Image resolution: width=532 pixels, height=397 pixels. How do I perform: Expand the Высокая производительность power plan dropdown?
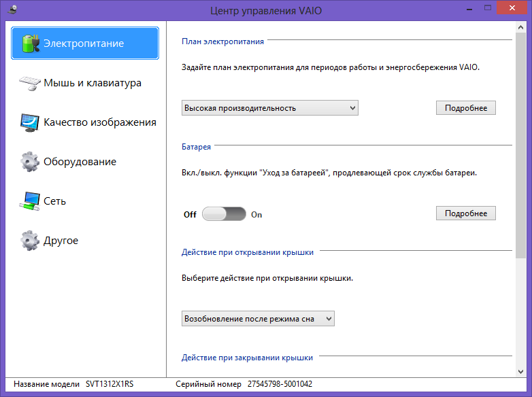[x=269, y=108]
